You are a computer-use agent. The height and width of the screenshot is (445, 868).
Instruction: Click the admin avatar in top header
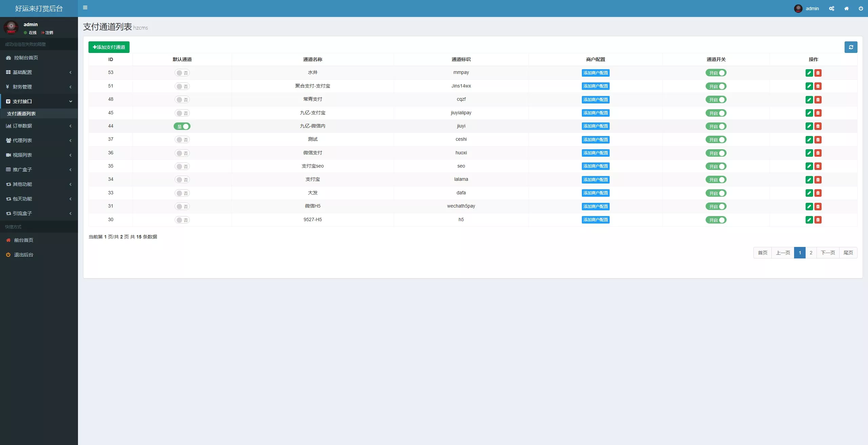[x=798, y=8]
